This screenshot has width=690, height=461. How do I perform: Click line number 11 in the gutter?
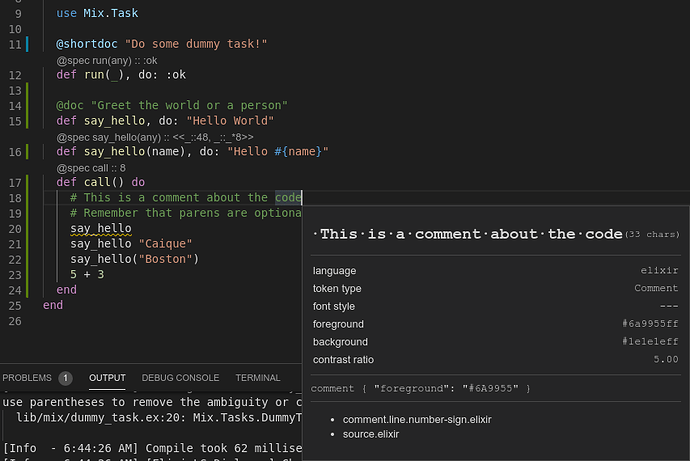(15, 44)
